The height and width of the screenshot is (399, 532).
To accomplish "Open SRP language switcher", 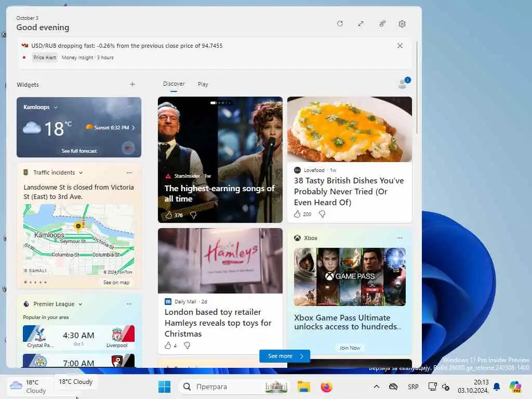I will [413, 387].
